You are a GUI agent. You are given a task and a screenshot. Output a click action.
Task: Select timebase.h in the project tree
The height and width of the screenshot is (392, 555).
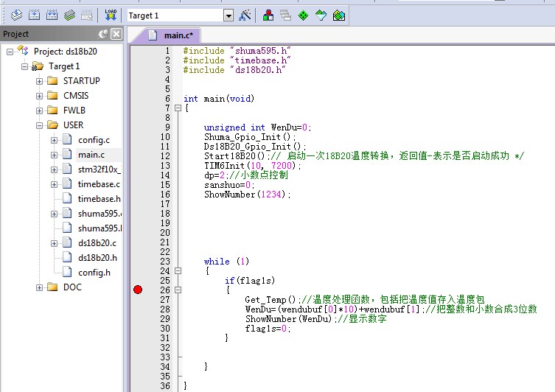pyautogui.click(x=99, y=199)
